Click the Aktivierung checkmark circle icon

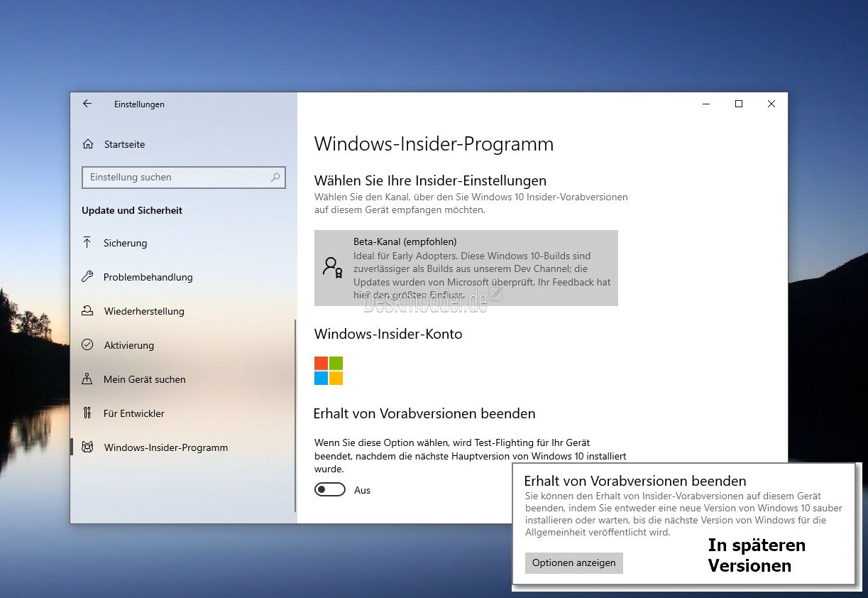click(x=87, y=345)
